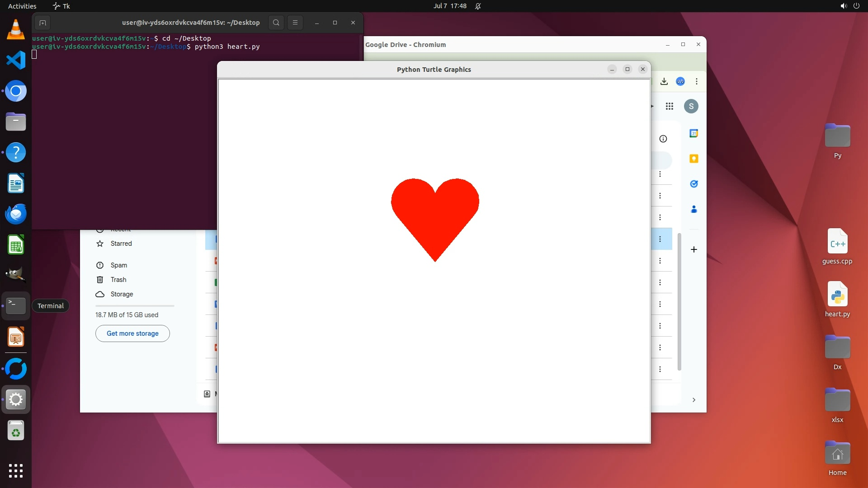868x488 pixels.
Task: Select Starred in Drive sidebar
Action: coord(121,244)
